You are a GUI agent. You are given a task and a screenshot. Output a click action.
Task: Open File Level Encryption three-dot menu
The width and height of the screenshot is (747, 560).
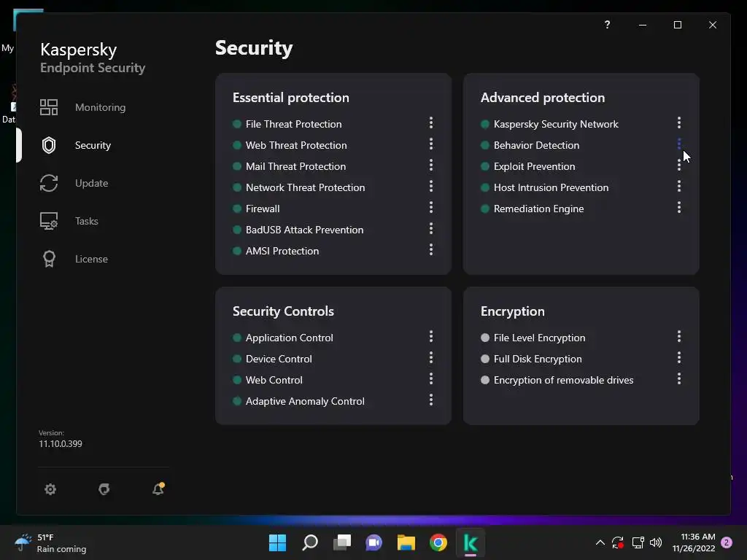pyautogui.click(x=679, y=337)
